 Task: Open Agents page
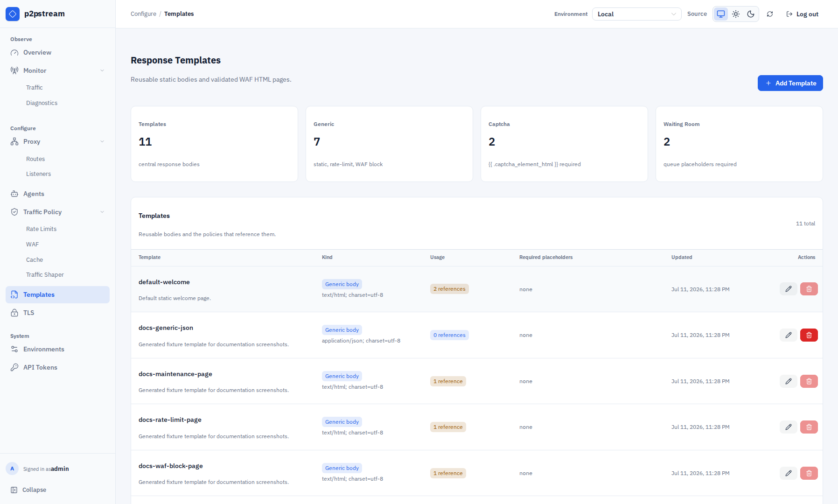point(57,194)
